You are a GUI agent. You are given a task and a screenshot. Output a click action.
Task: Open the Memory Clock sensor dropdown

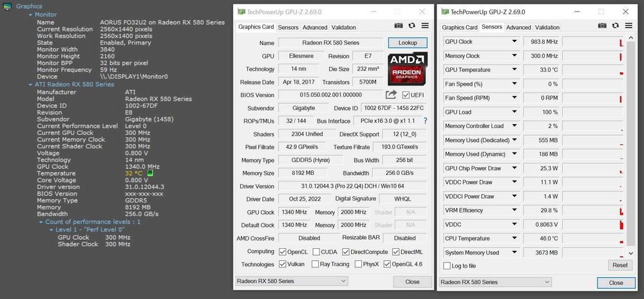pyautogui.click(x=514, y=56)
